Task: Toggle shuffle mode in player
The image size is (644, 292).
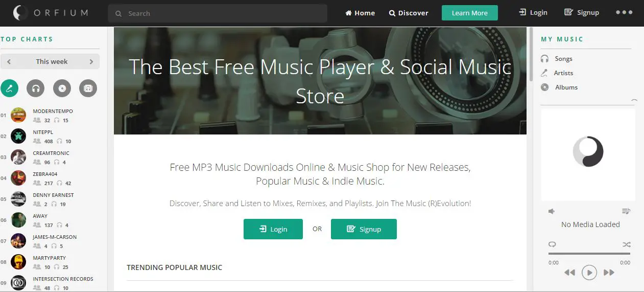Action: [626, 244]
